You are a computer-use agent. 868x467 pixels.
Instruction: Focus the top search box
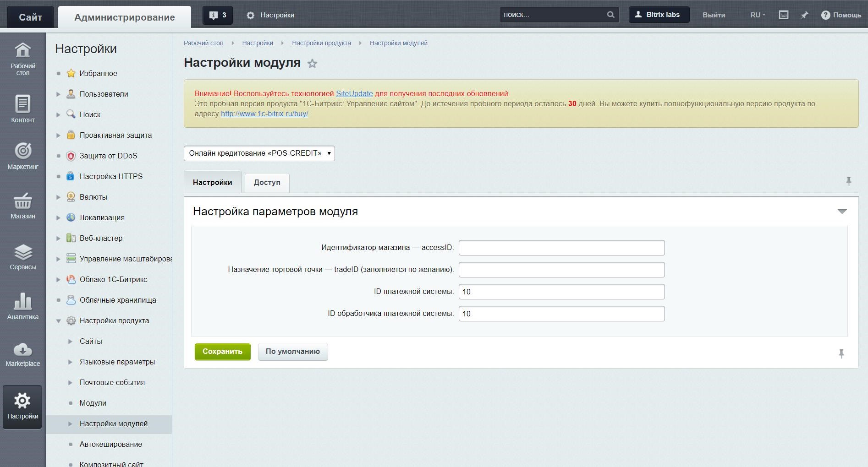[x=552, y=15]
